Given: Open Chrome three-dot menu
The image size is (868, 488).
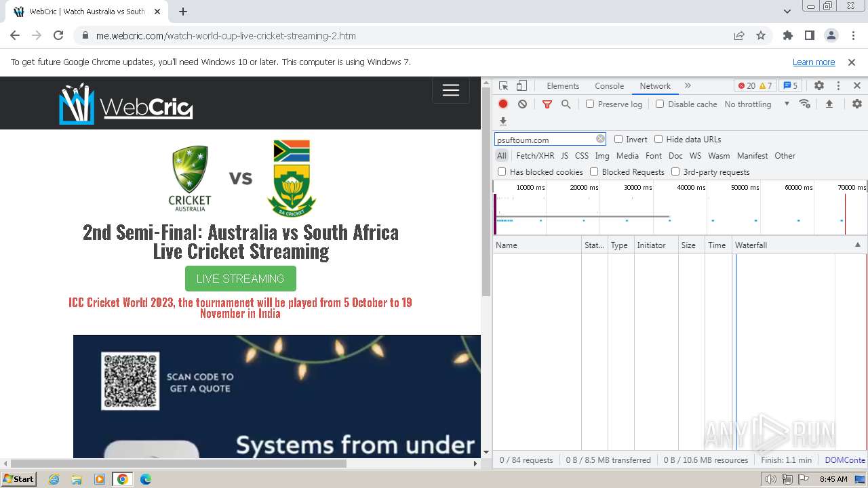Looking at the screenshot, I should point(852,36).
